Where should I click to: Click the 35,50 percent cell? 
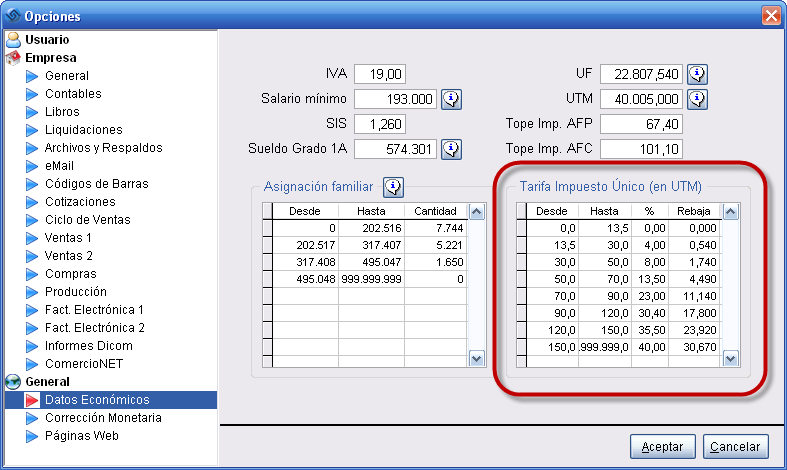[650, 330]
